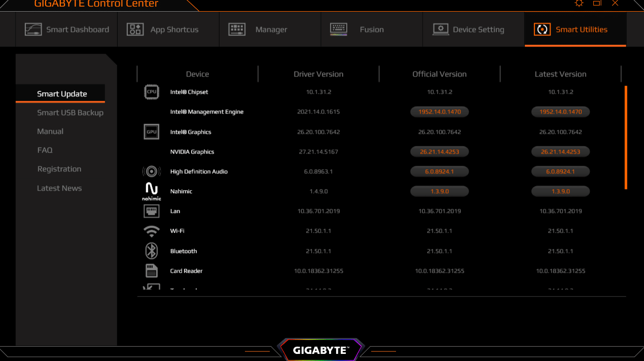Click the Nahimic logo icon
This screenshot has width=644, height=361.
click(152, 191)
